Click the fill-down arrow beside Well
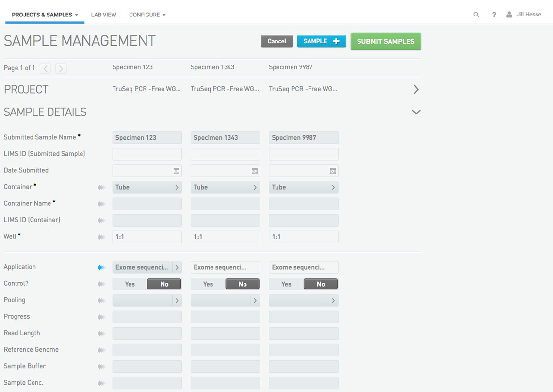This screenshot has height=392, width=553. click(101, 236)
